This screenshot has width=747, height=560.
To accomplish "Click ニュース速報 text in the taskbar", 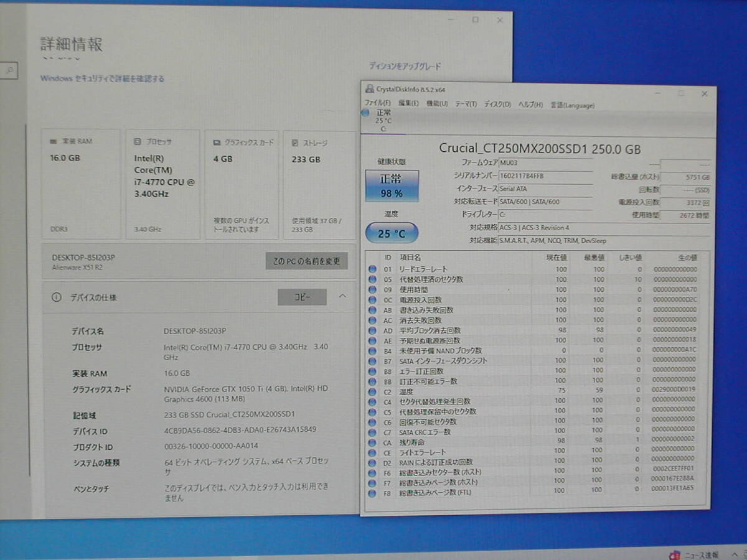I will (700, 555).
